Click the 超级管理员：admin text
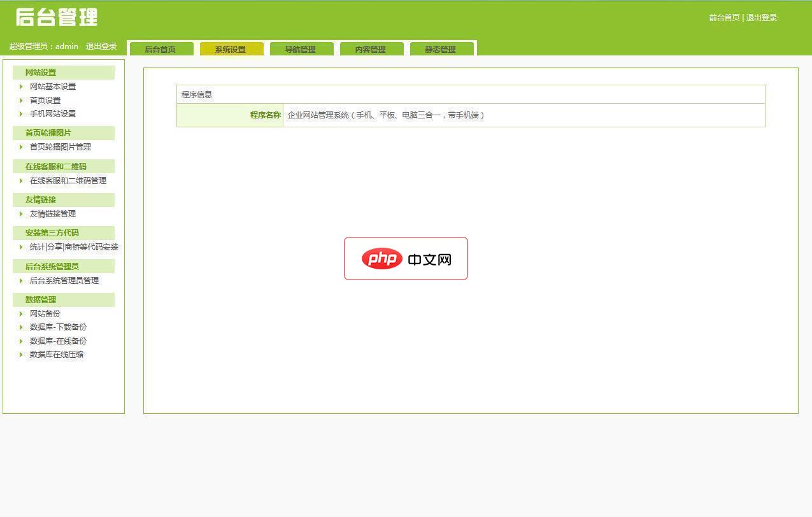This screenshot has width=812, height=517. pyautogui.click(x=44, y=46)
